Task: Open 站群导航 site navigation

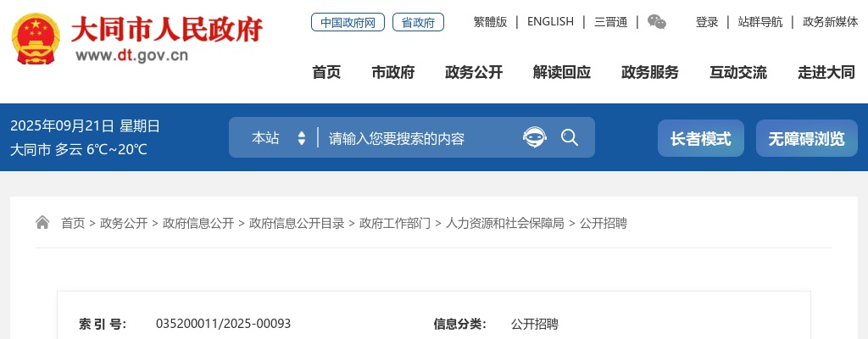Action: click(760, 22)
